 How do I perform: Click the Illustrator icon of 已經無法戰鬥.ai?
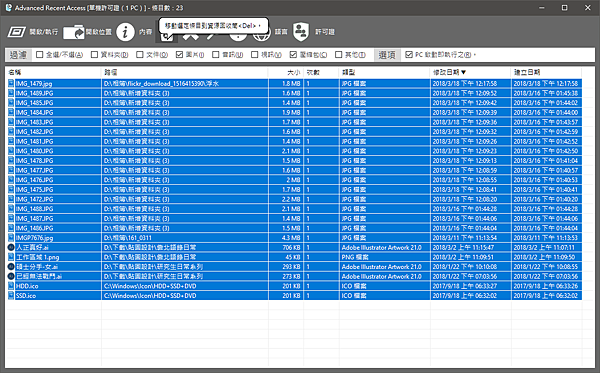point(11,276)
